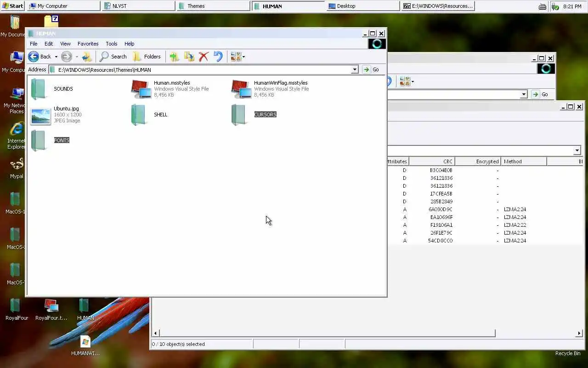Click the green tray icon beside clock

(x=556, y=6)
